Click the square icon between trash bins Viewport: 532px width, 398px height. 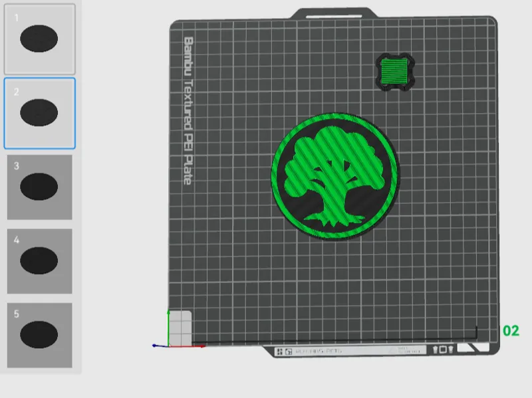pos(443,349)
